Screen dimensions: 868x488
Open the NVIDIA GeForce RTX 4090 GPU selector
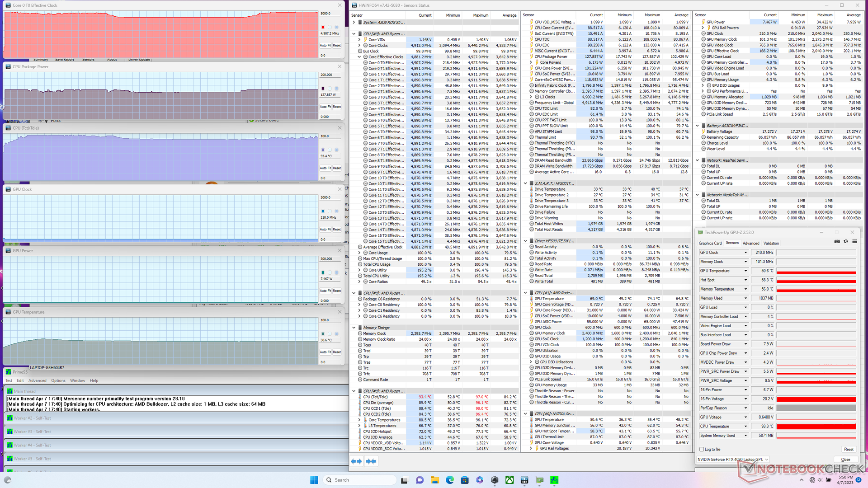(732, 459)
